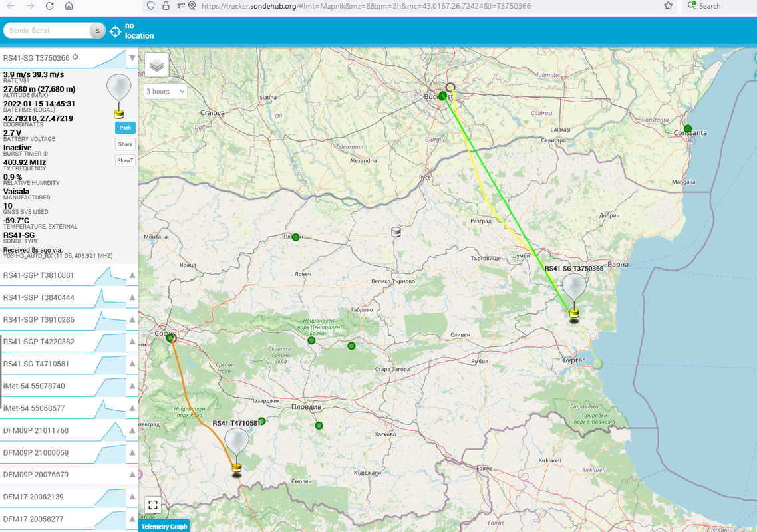Viewport: 757px width, 532px height.
Task: Open the map layers selector
Action: tap(156, 65)
